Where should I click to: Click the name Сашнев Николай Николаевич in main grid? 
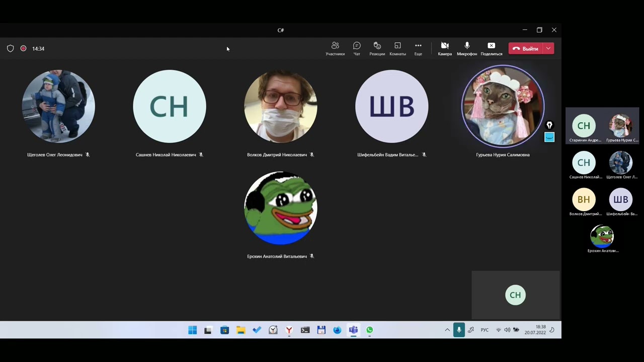coord(166,155)
